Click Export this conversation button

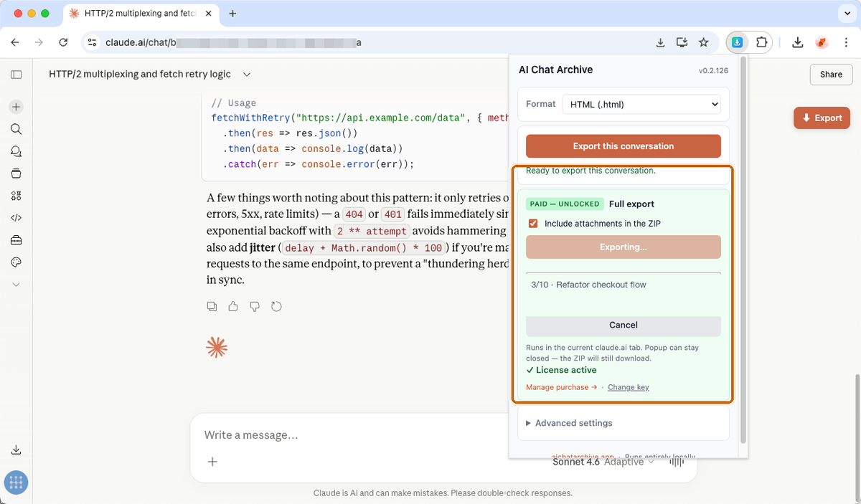click(x=624, y=146)
